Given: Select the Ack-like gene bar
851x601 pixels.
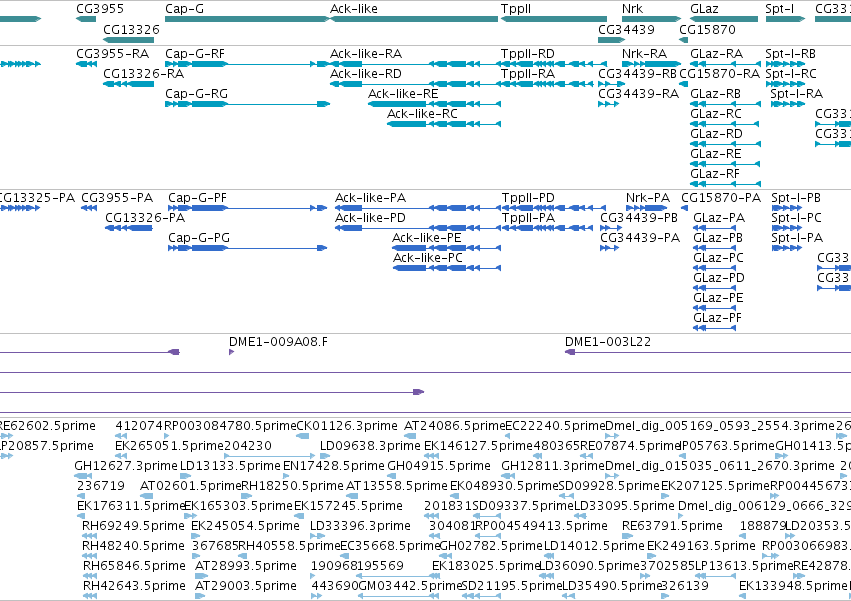Looking at the screenshot, I should tap(414, 19).
